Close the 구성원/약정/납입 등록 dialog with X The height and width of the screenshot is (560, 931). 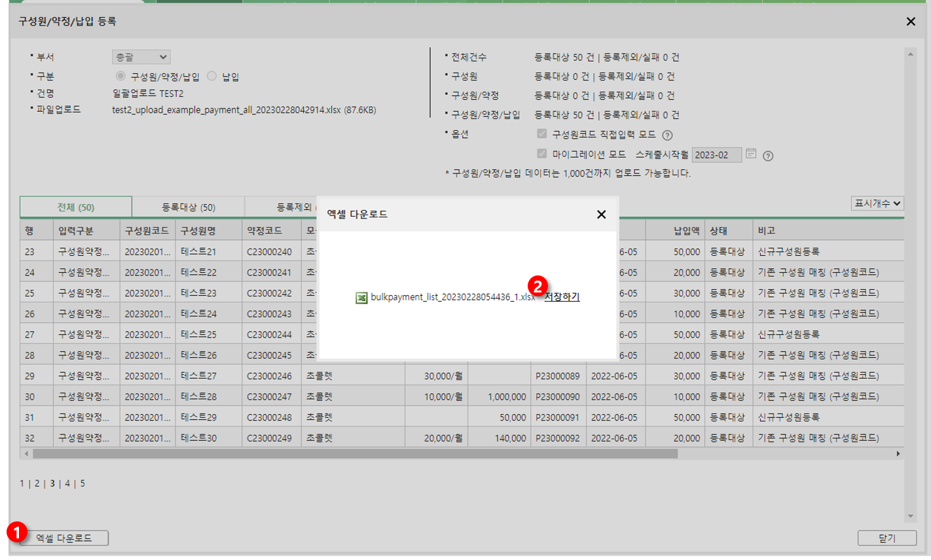point(910,22)
